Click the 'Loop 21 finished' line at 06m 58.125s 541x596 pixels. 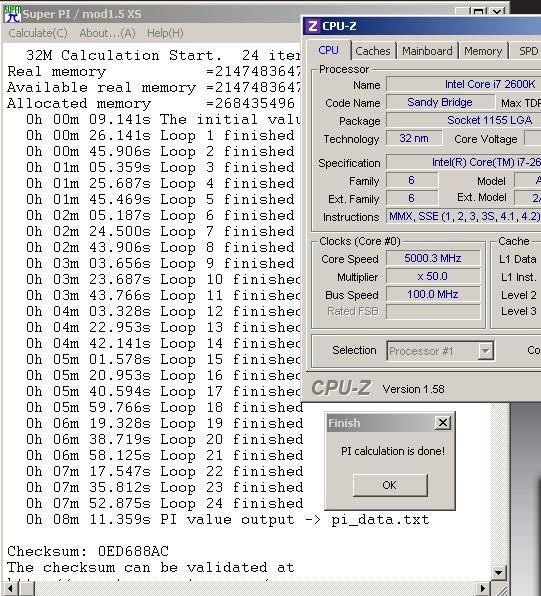[164, 455]
